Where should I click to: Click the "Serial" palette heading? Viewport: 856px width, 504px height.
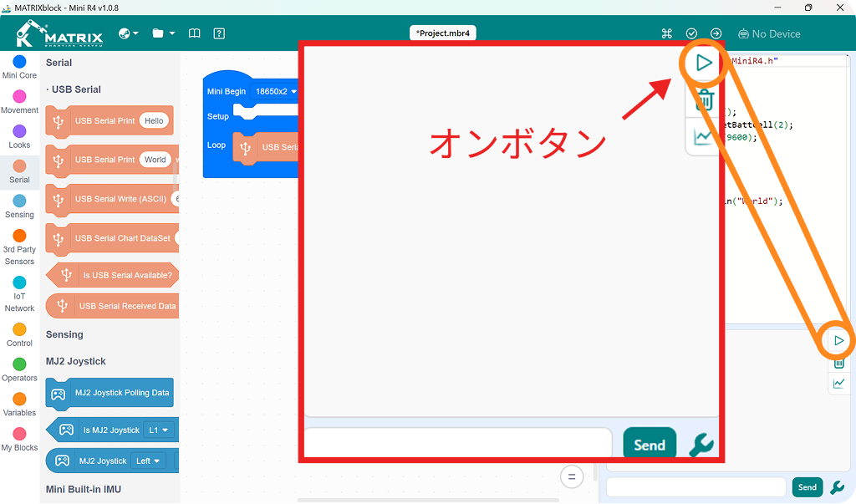[59, 63]
